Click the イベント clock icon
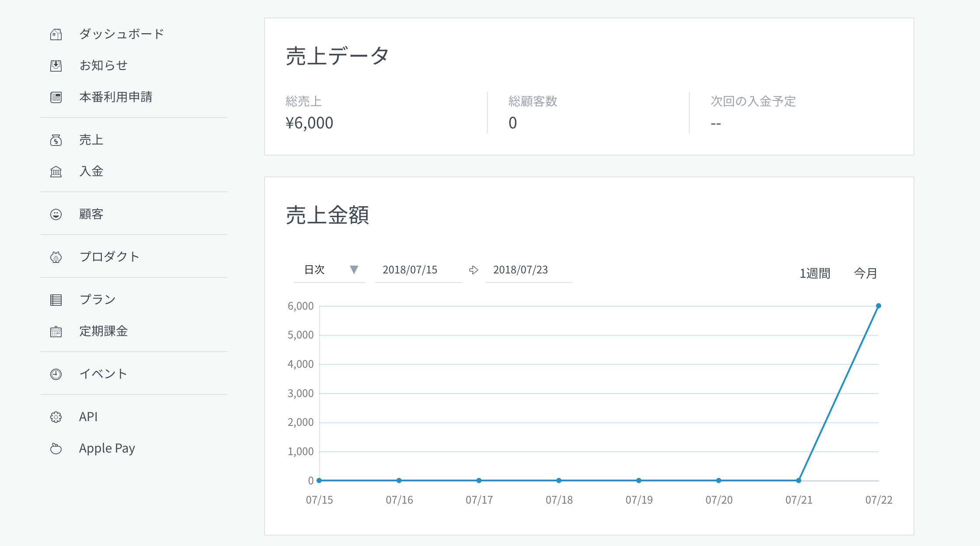This screenshot has width=980, height=546. [x=56, y=374]
